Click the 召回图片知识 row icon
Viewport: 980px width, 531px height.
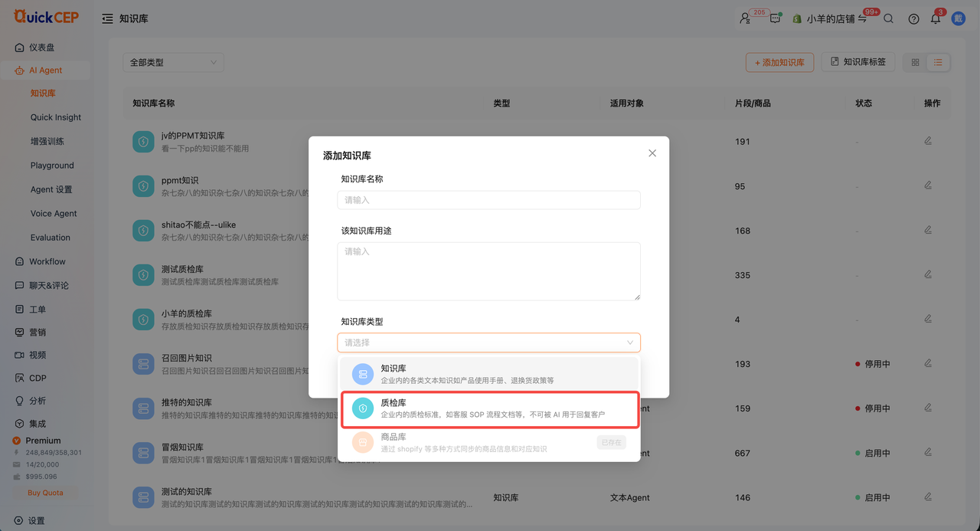click(x=143, y=363)
